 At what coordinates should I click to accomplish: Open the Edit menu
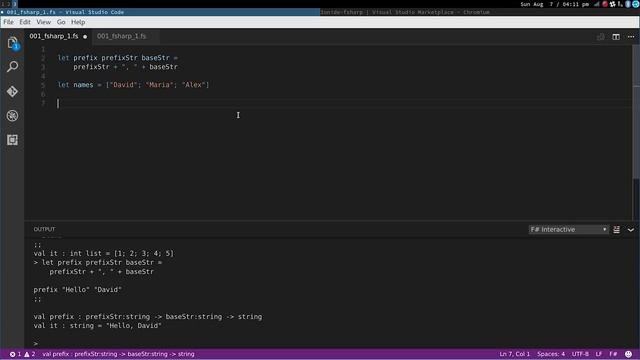tap(25, 22)
